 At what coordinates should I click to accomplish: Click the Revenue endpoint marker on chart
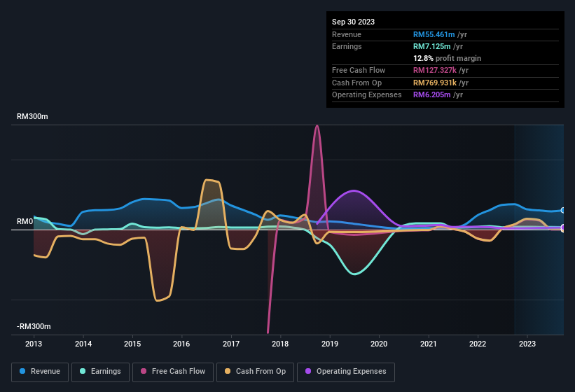(563, 210)
